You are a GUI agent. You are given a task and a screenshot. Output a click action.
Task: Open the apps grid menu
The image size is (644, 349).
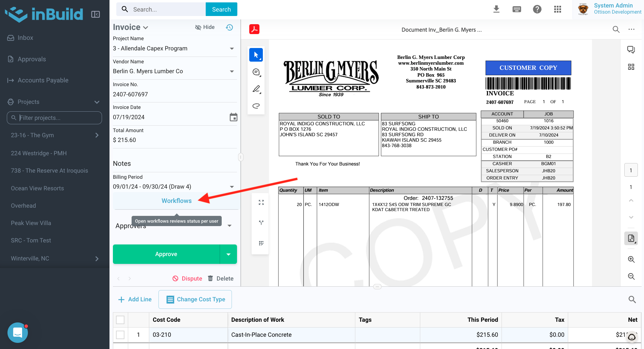558,9
